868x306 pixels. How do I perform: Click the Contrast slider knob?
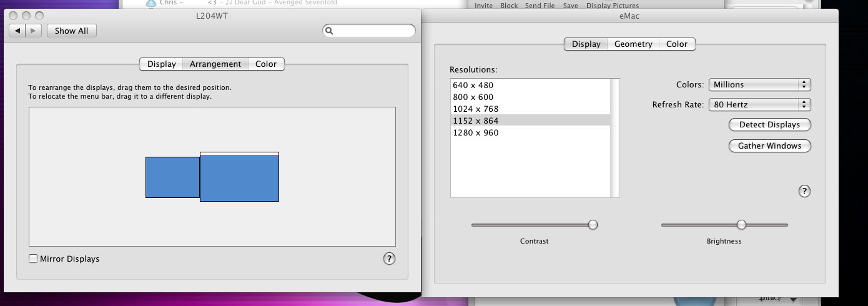click(x=593, y=225)
